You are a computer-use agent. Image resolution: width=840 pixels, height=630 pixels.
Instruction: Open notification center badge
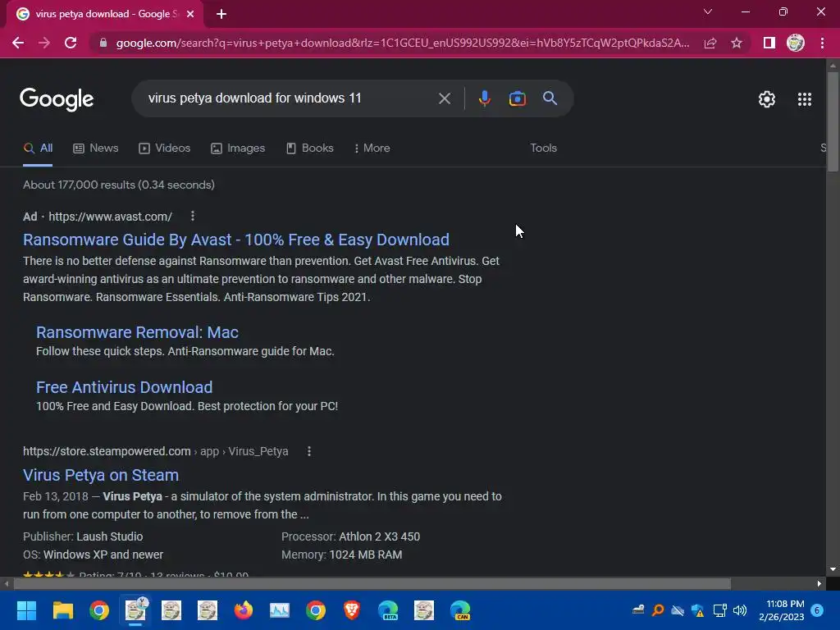tap(818, 610)
